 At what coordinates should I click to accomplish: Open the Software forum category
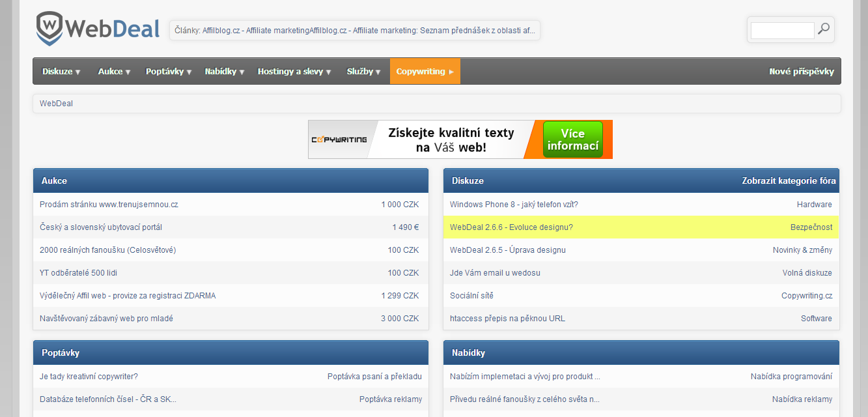click(x=817, y=319)
